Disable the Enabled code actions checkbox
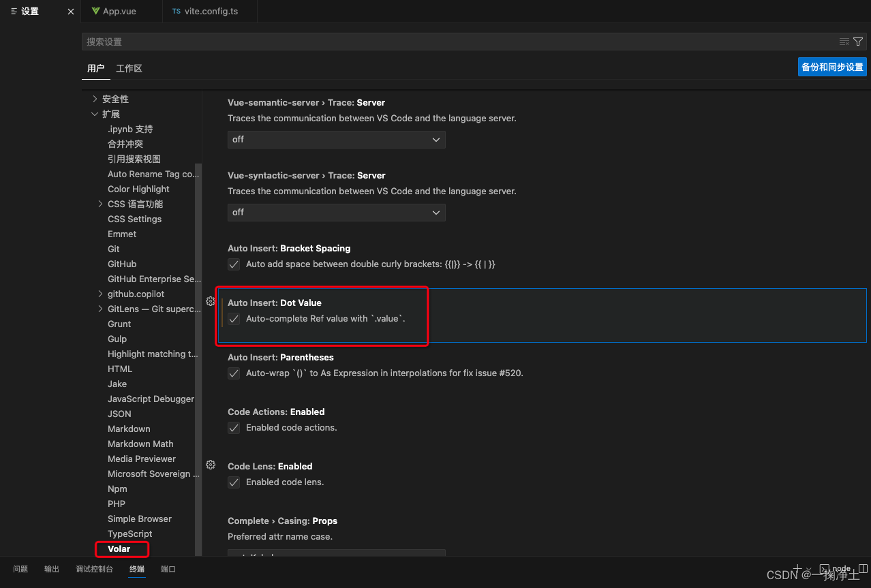 [234, 428]
